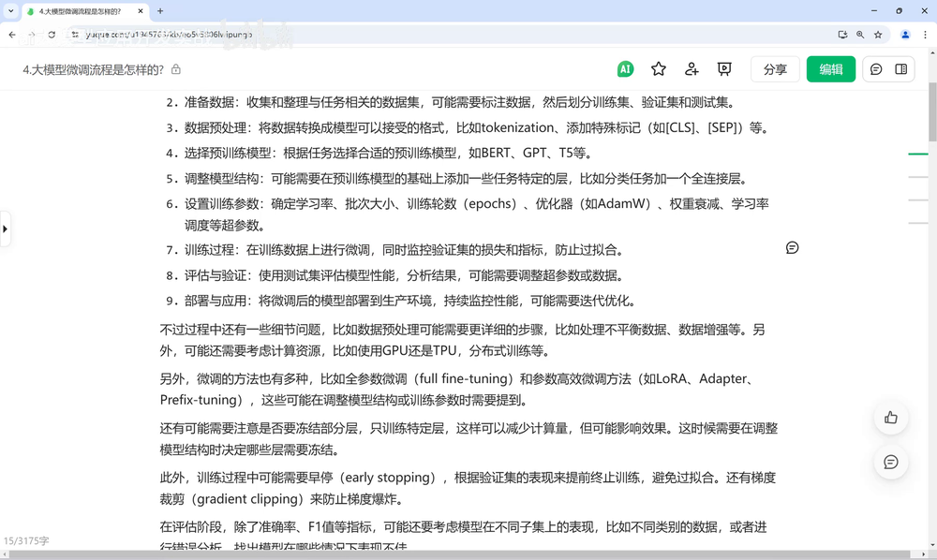Click the paragraph mentioning LoRA、Adapter
This screenshot has height=560, width=937.
click(x=459, y=390)
